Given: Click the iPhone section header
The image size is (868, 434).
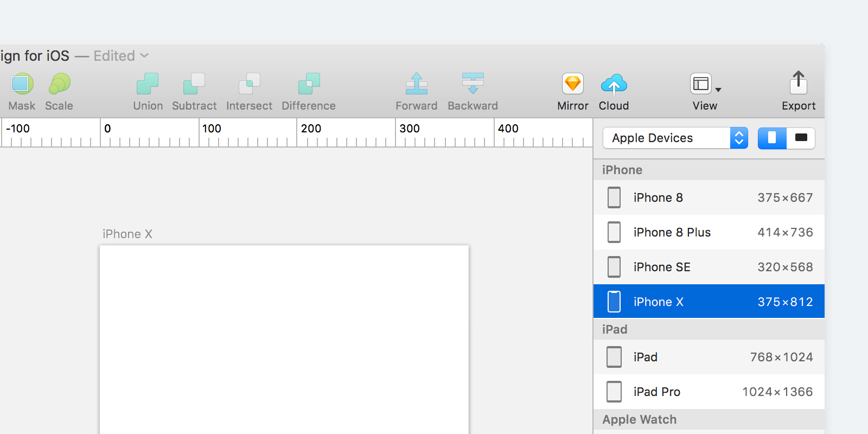Looking at the screenshot, I should [x=709, y=170].
